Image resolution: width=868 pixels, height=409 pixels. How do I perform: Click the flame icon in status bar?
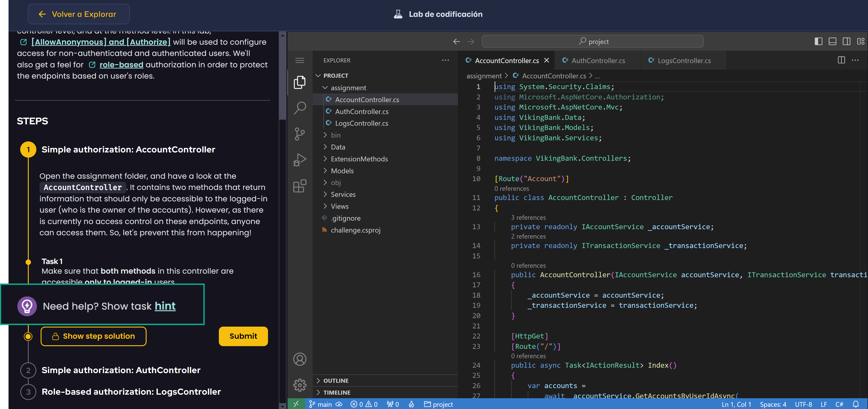pos(411,404)
